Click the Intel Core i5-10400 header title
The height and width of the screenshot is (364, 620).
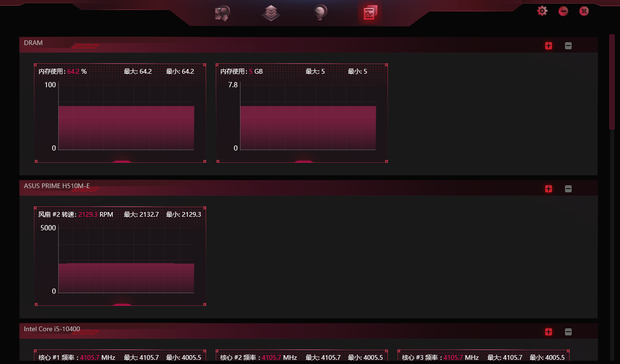[52, 329]
